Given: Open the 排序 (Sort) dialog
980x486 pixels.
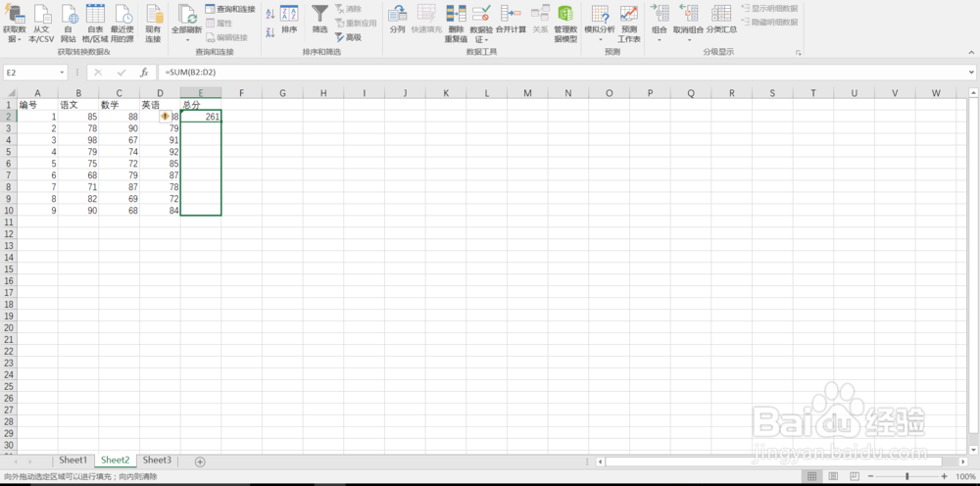Looking at the screenshot, I should tap(289, 20).
